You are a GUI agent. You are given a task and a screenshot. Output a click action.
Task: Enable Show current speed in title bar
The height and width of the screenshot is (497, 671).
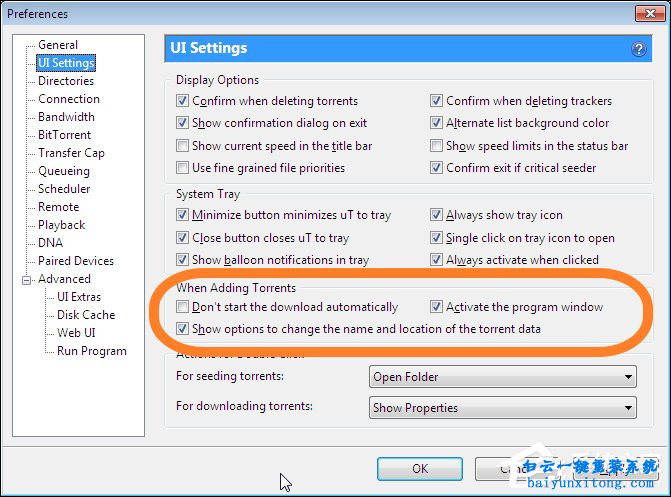click(x=182, y=146)
